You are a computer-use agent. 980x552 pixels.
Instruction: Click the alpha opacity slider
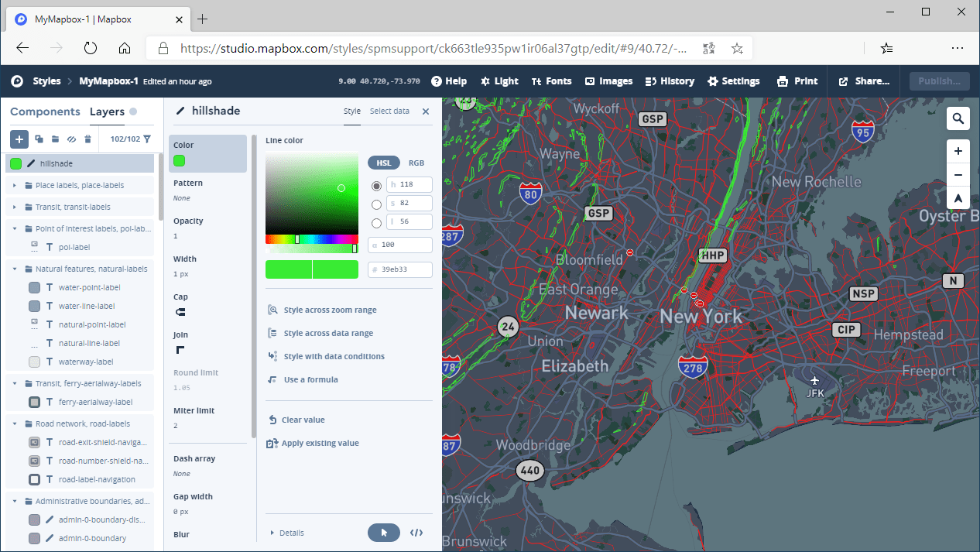[312, 249]
